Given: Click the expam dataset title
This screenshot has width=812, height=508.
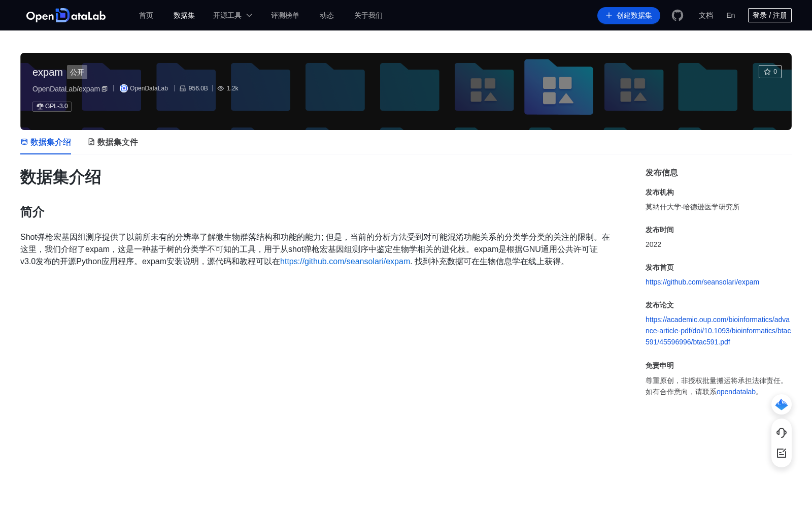Looking at the screenshot, I should pyautogui.click(x=48, y=72).
